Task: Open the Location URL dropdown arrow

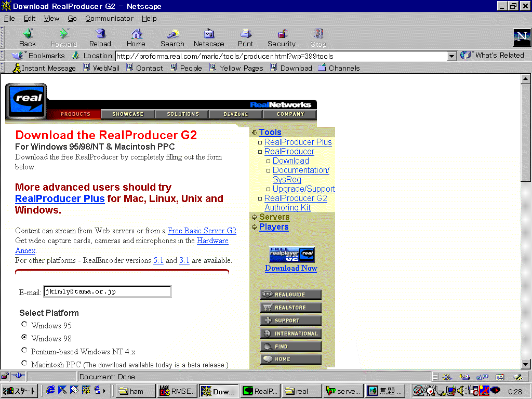Action: pyautogui.click(x=451, y=56)
